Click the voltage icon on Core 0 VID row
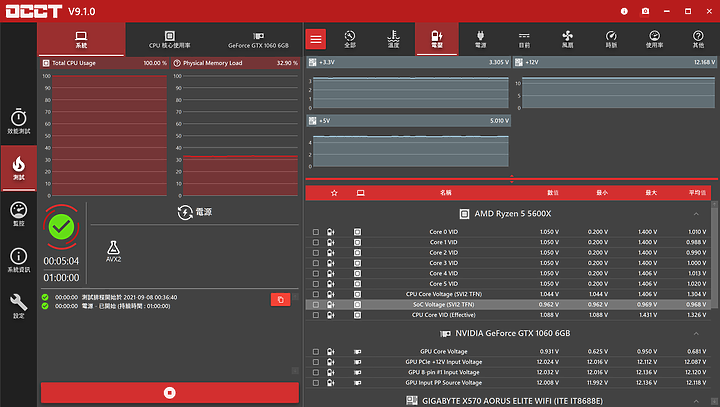The width and height of the screenshot is (720, 407). point(331,232)
